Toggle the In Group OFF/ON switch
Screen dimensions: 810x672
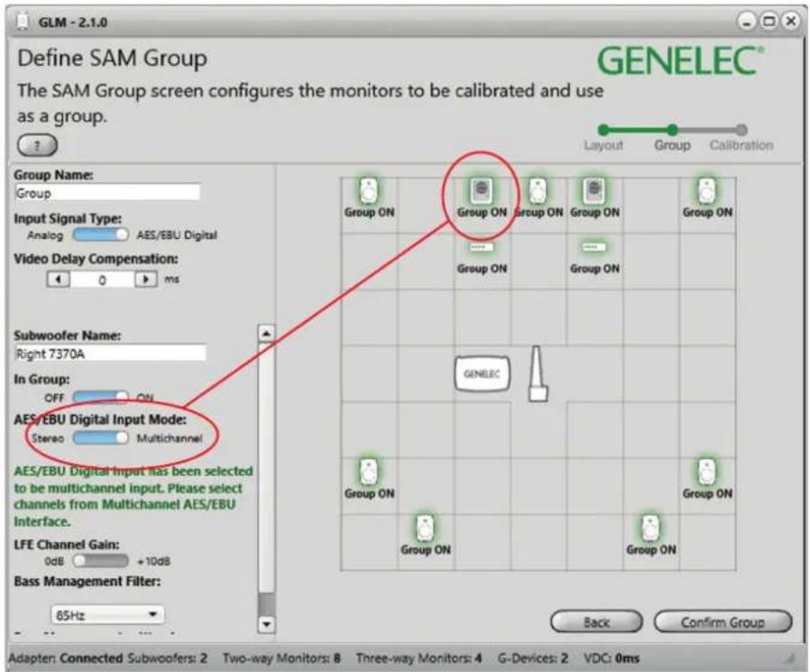[100, 397]
